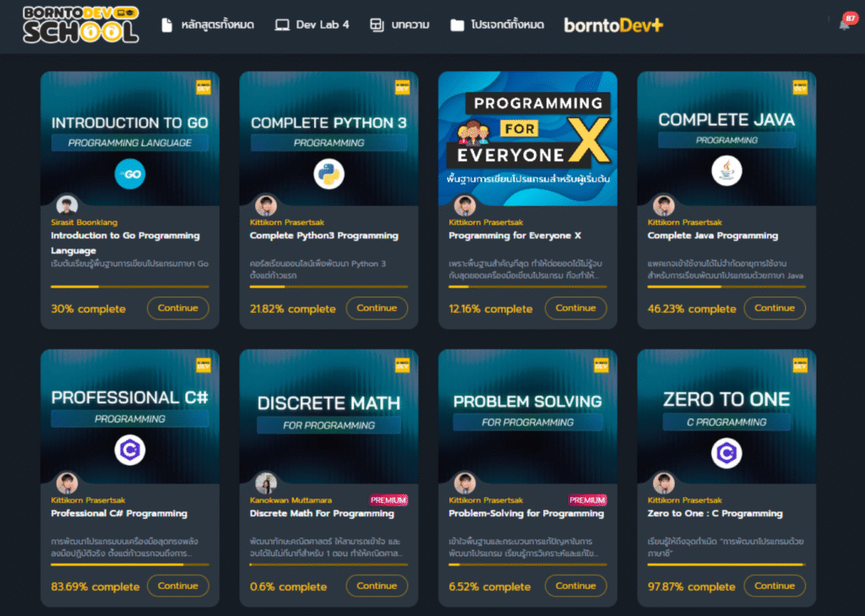Click the 97.87% complete text
This screenshot has height=616, width=865.
coord(691,586)
